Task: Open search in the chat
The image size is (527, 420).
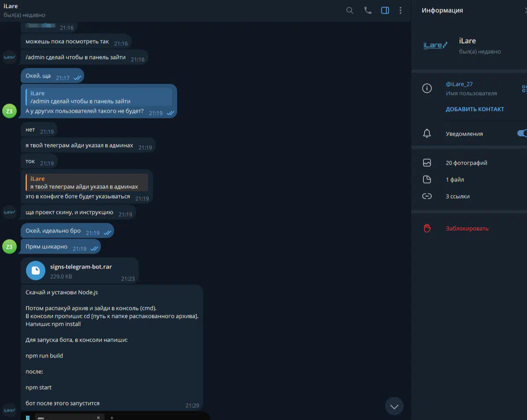Action: pyautogui.click(x=349, y=11)
